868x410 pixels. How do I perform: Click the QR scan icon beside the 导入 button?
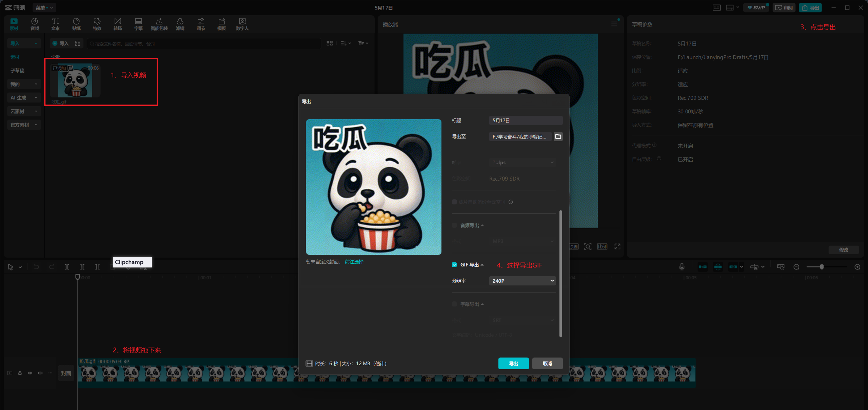point(78,43)
